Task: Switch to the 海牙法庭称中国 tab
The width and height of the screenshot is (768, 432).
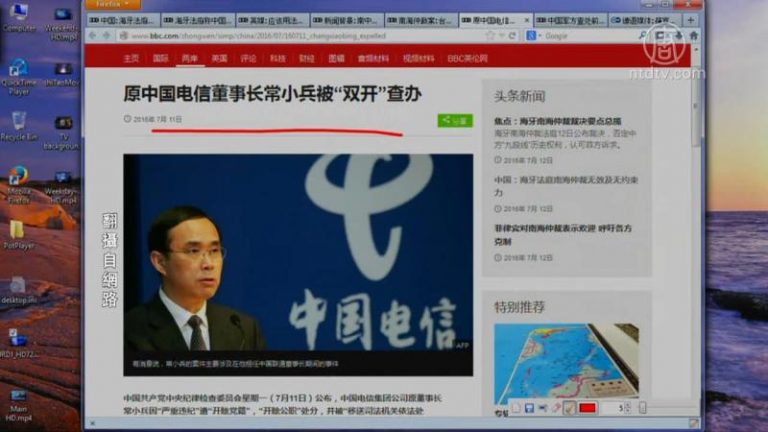Action: [x=197, y=21]
